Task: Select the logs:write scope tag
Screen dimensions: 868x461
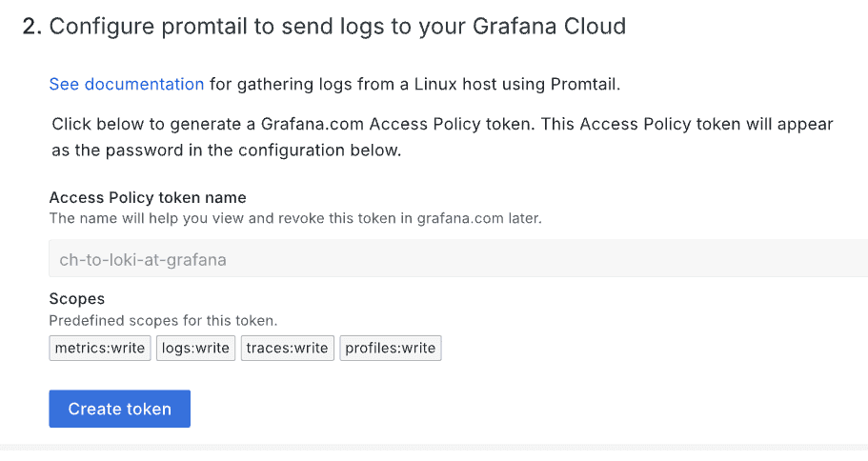Action: (x=195, y=348)
